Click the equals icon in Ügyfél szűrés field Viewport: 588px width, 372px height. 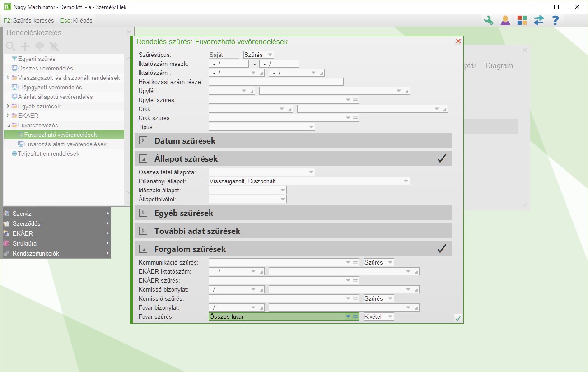(x=355, y=100)
